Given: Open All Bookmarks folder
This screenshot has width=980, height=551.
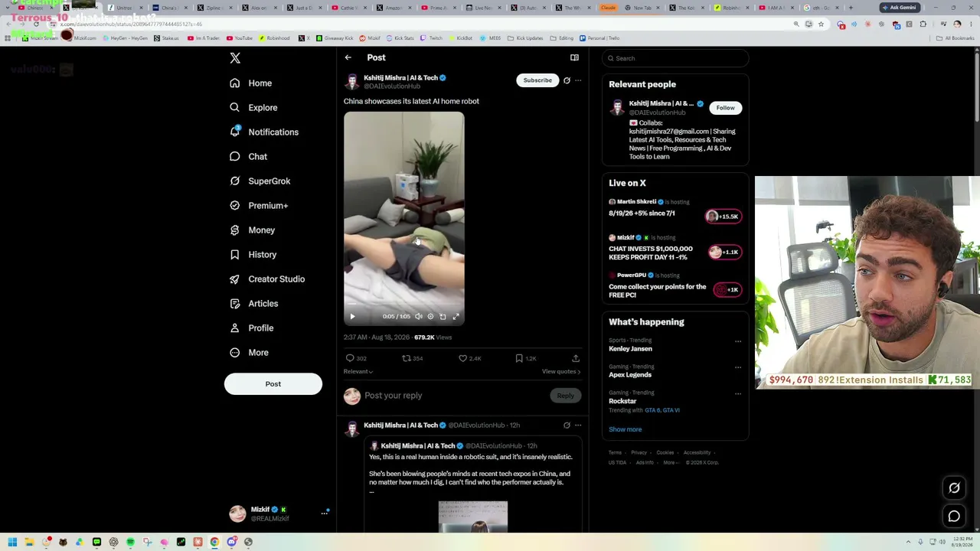Looking at the screenshot, I should (956, 37).
